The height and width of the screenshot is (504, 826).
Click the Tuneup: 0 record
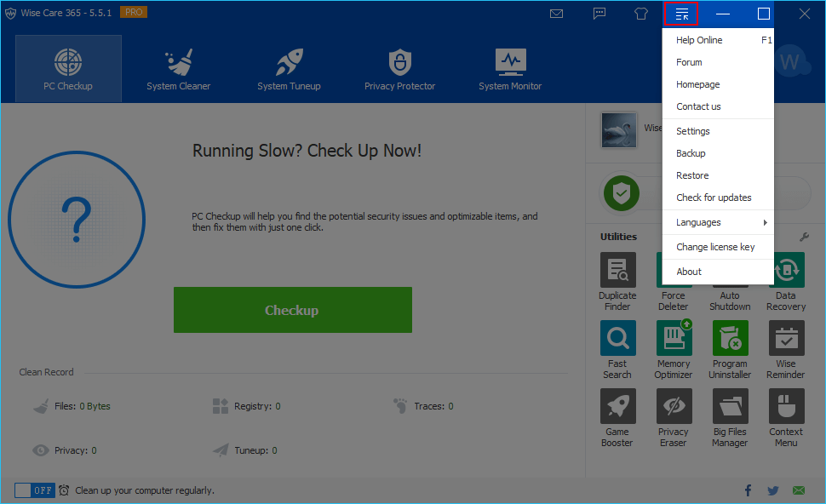245,450
